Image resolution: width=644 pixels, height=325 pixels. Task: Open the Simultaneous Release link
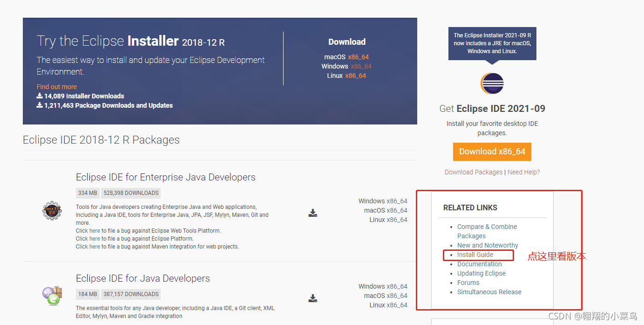tap(489, 292)
